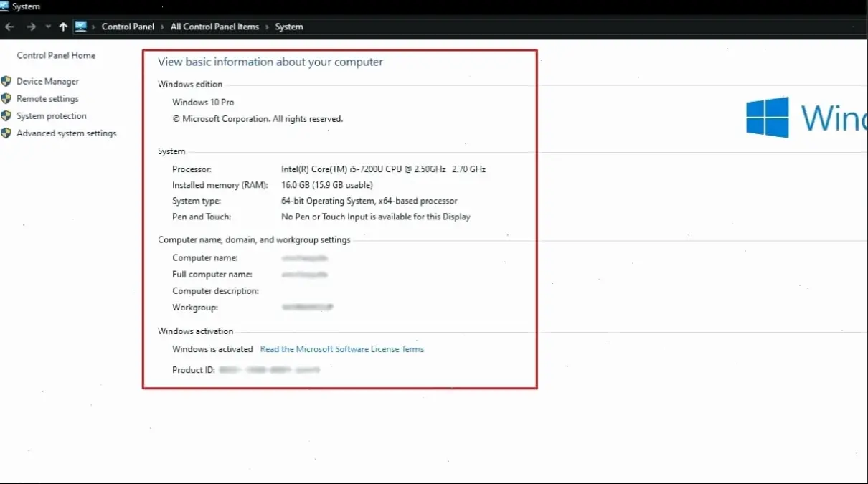Expand chevron after Control Panel breadcrumb

163,27
